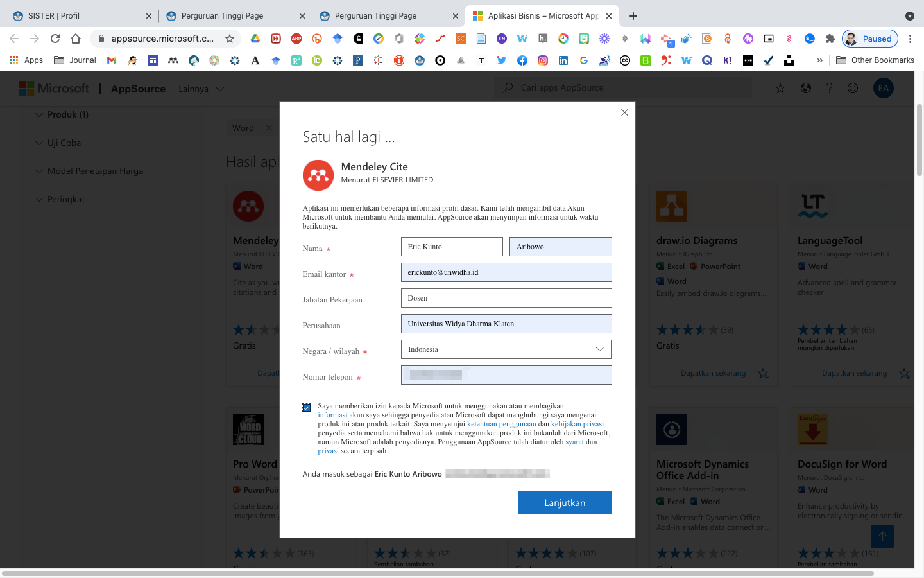Click the orange SC extension icon

pyautogui.click(x=460, y=39)
